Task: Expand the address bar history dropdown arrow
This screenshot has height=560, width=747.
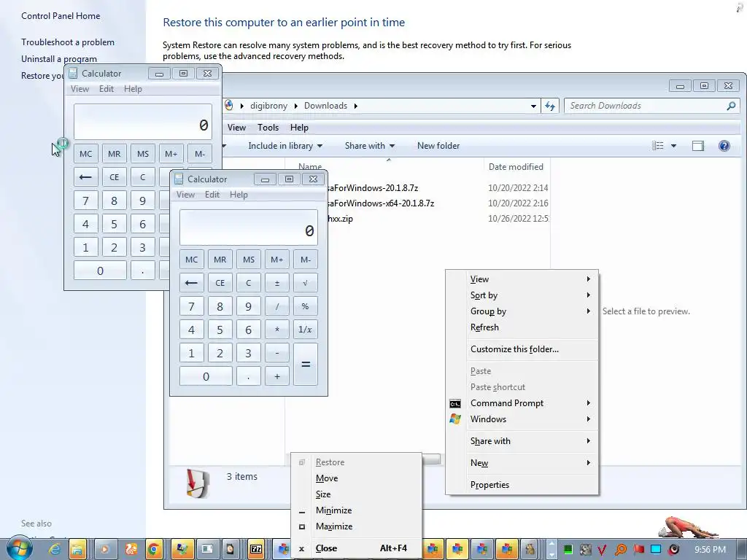Action: (533, 106)
